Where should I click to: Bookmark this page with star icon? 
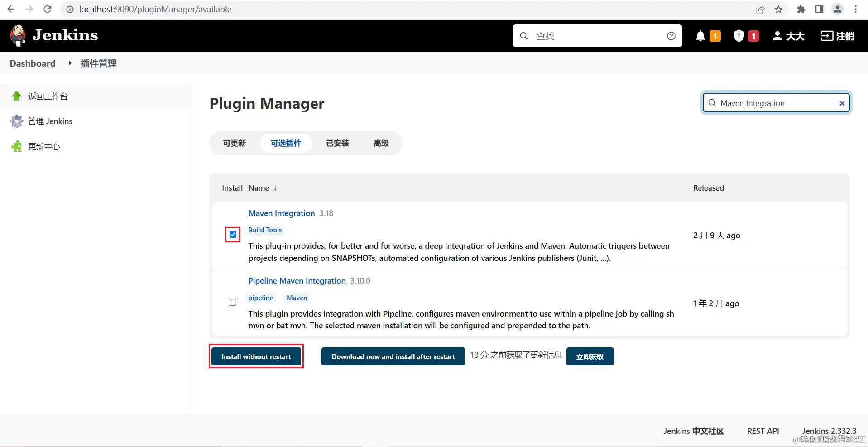(779, 9)
